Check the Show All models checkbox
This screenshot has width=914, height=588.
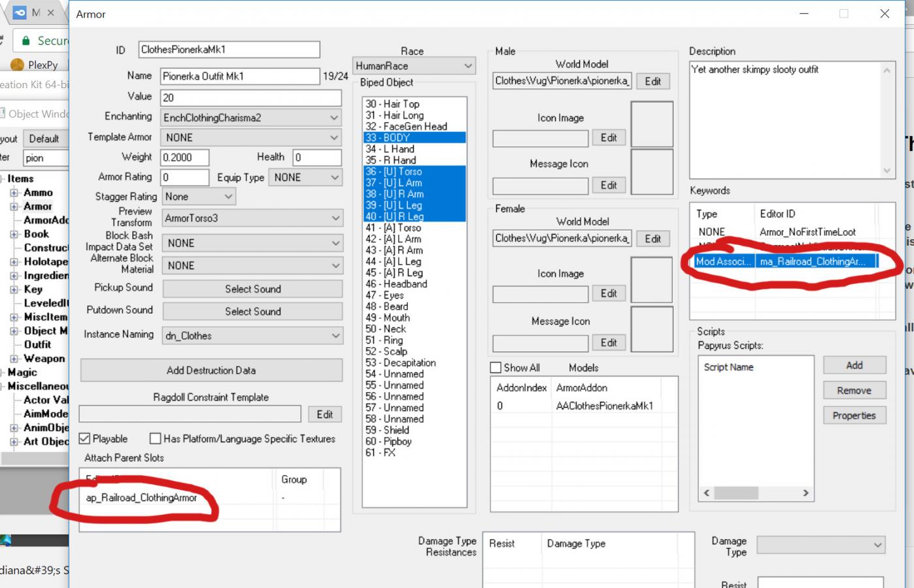tap(496, 368)
